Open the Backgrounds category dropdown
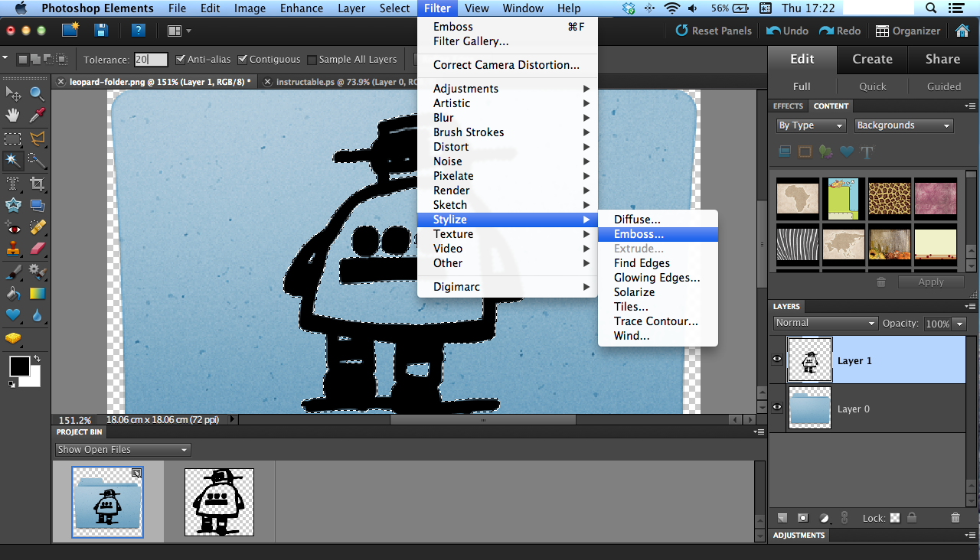The height and width of the screenshot is (560, 980). 903,125
